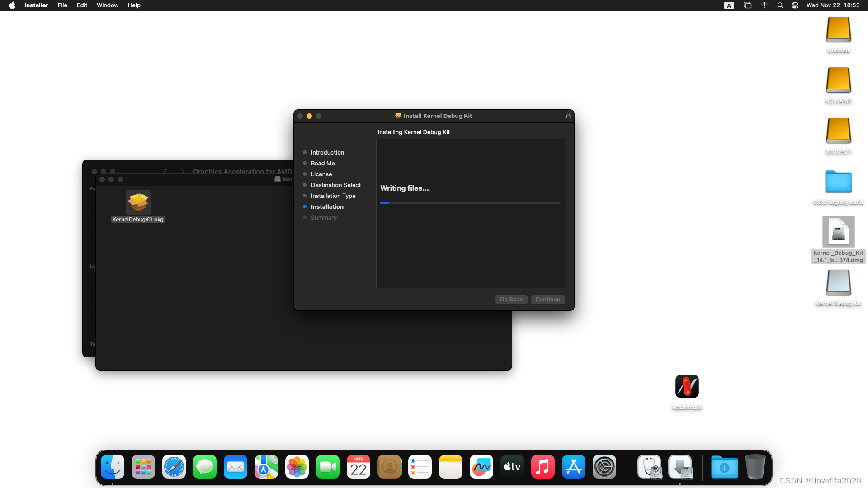Select the Kernel_Debug_Kit dmg file on desktop
The height and width of the screenshot is (488, 868).
(838, 232)
